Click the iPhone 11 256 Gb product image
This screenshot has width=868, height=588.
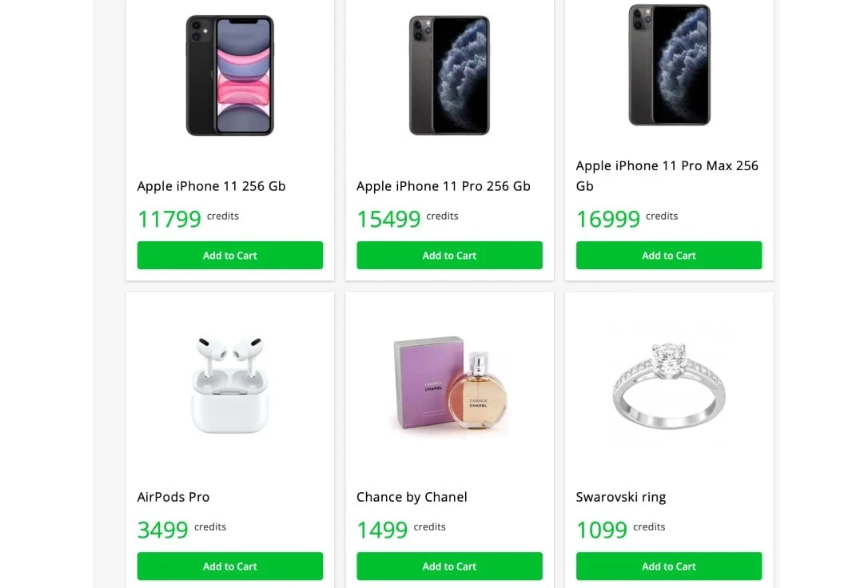[230, 75]
